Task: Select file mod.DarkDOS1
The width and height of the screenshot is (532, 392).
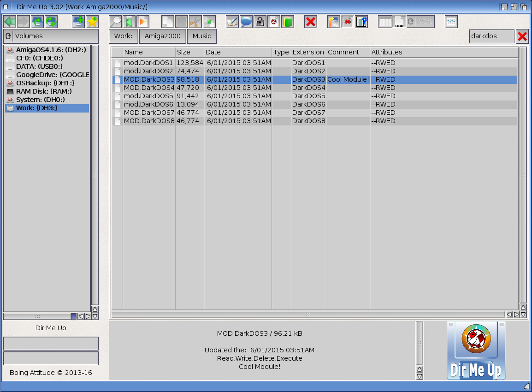Action: [314, 63]
